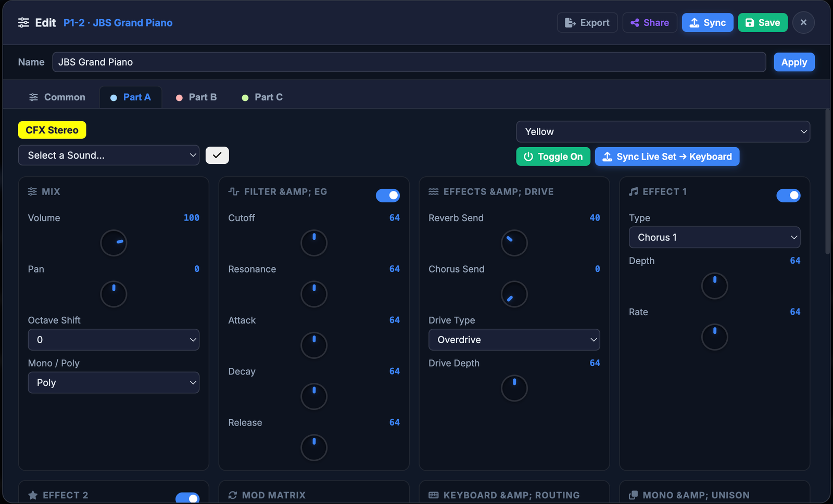The image size is (833, 504).
Task: Click the Keyboard & Routing keyboard icon
Action: pos(434,495)
